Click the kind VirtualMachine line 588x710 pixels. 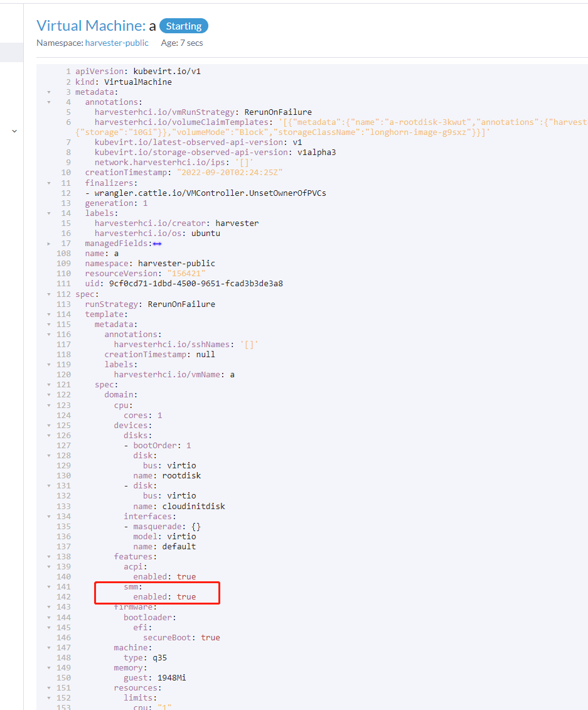124,82
